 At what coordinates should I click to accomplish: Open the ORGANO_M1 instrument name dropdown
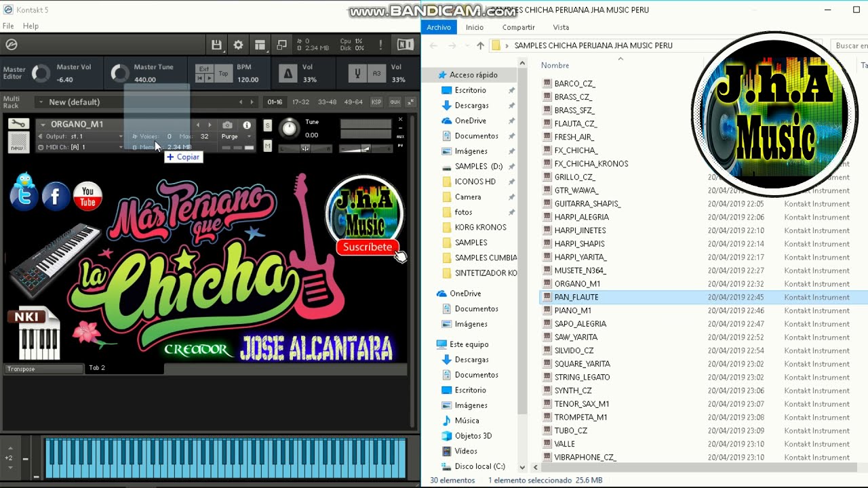tap(42, 125)
